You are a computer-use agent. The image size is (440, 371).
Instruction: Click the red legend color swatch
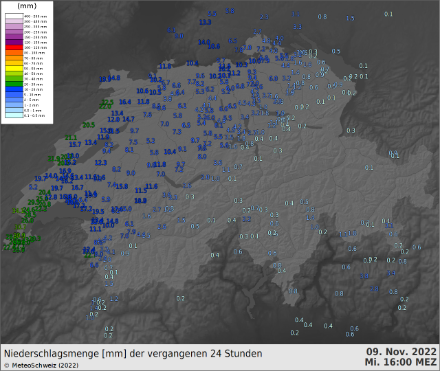14,48
